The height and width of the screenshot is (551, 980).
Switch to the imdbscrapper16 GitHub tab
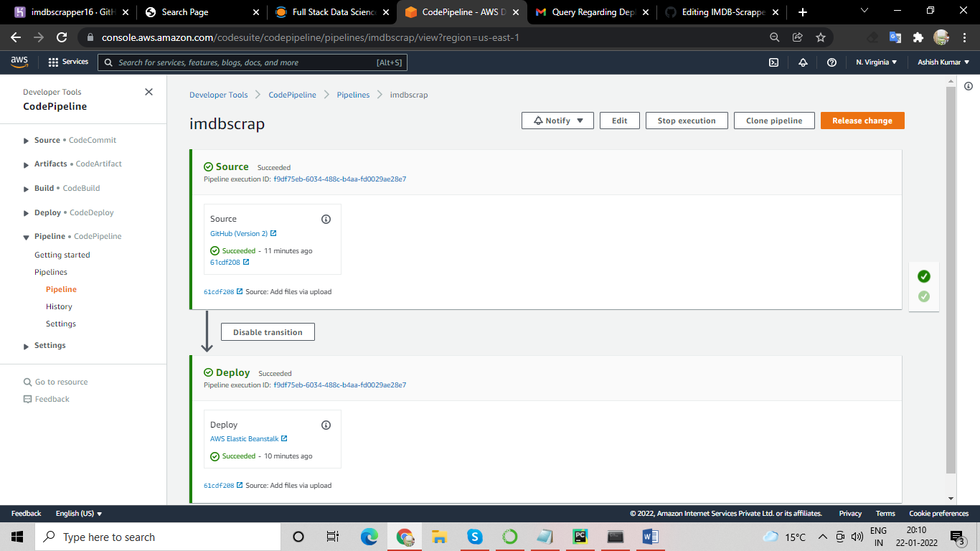pos(70,12)
